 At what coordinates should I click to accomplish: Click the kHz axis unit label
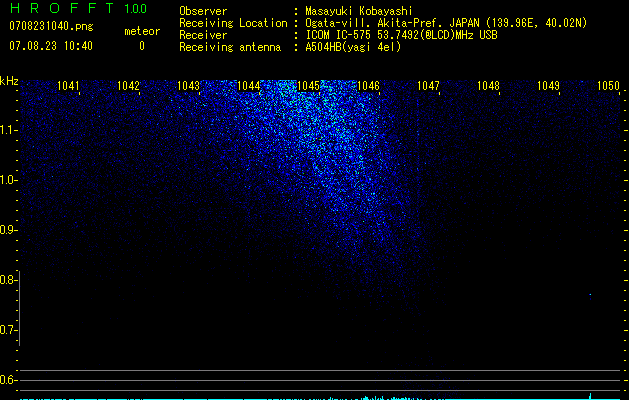pos(9,81)
